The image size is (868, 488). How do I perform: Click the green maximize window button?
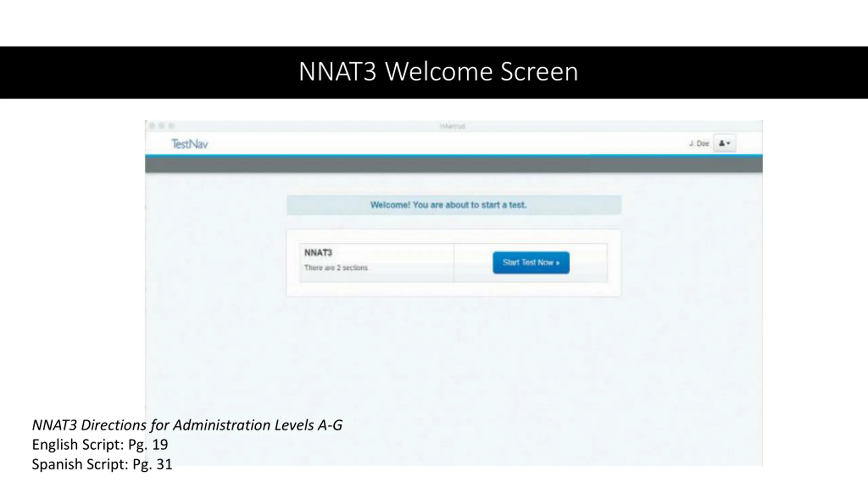tap(171, 126)
